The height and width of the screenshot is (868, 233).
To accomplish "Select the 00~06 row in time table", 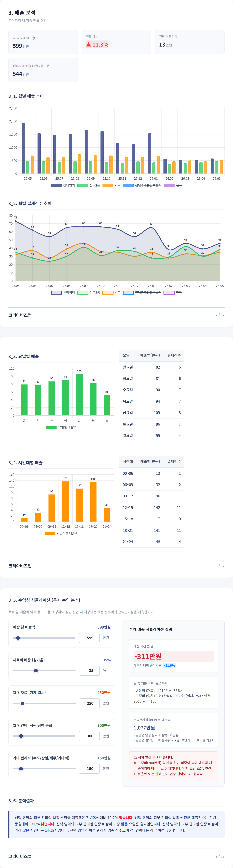I will (152, 473).
